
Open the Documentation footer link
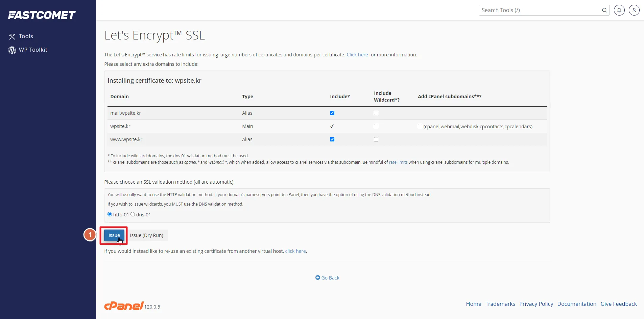(x=576, y=304)
